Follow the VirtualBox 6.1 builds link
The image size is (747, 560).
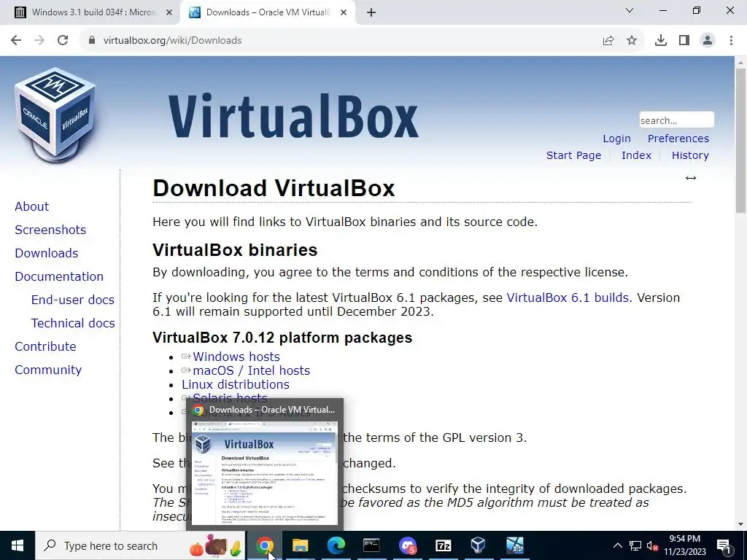(568, 297)
